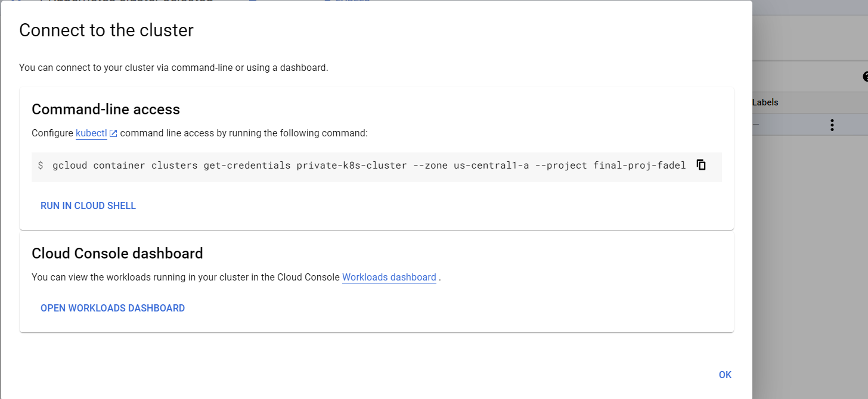Open the three-dot actions menu for the cluster
The width and height of the screenshot is (868, 399).
click(832, 124)
